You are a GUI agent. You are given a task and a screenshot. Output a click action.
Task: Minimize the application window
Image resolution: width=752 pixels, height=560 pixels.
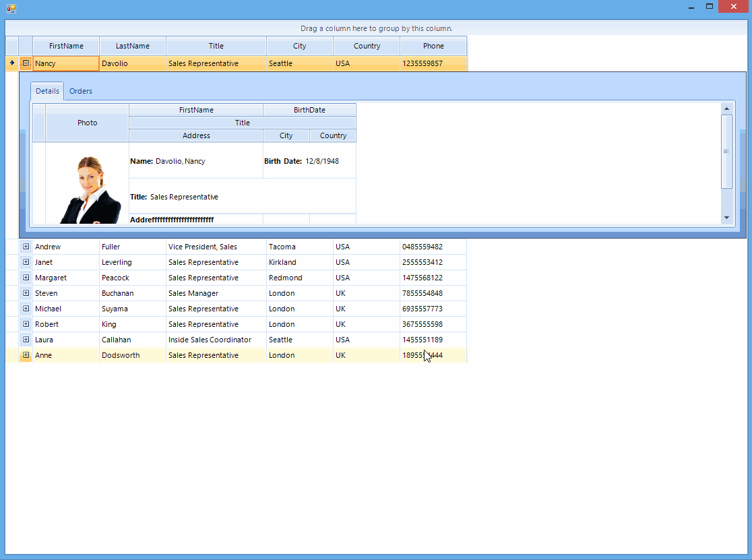[691, 7]
